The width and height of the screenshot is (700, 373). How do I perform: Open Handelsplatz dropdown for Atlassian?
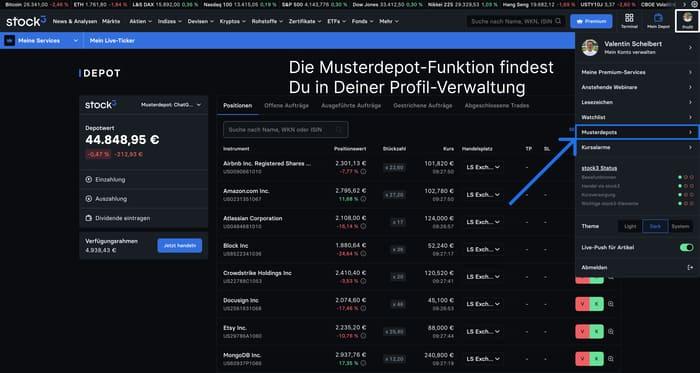(x=483, y=222)
